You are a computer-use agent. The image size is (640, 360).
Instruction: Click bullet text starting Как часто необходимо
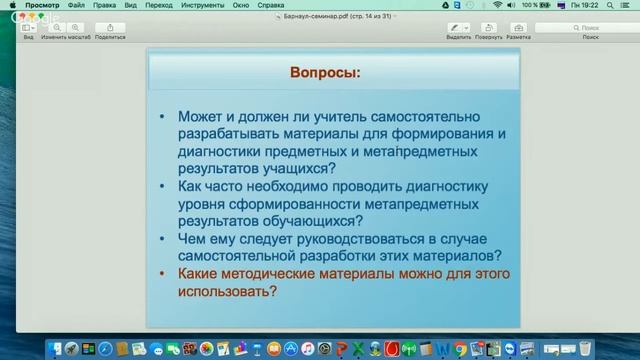click(333, 204)
